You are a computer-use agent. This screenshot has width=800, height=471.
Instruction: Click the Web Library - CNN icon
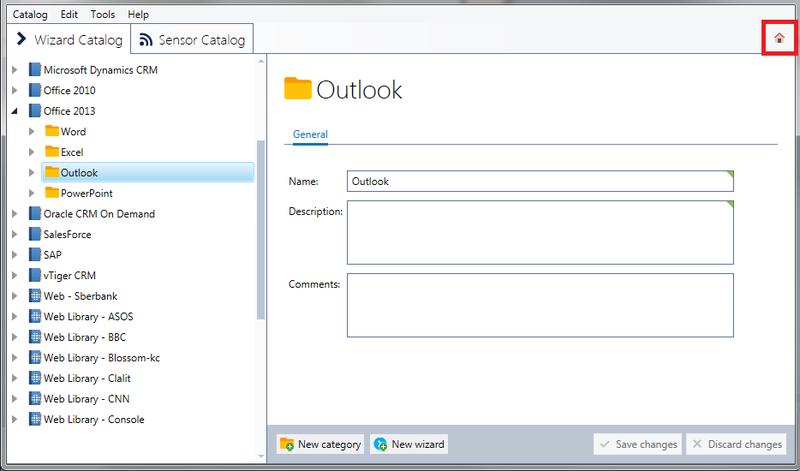pos(35,399)
